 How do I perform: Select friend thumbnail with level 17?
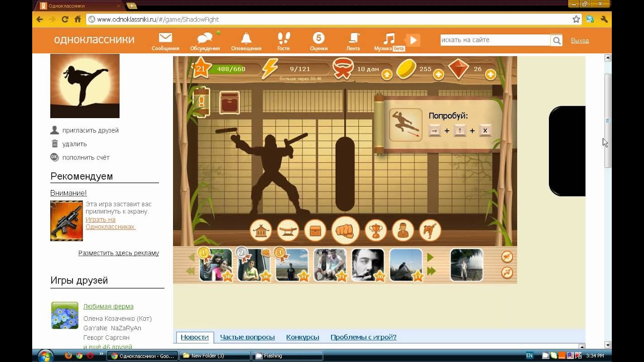(x=406, y=265)
